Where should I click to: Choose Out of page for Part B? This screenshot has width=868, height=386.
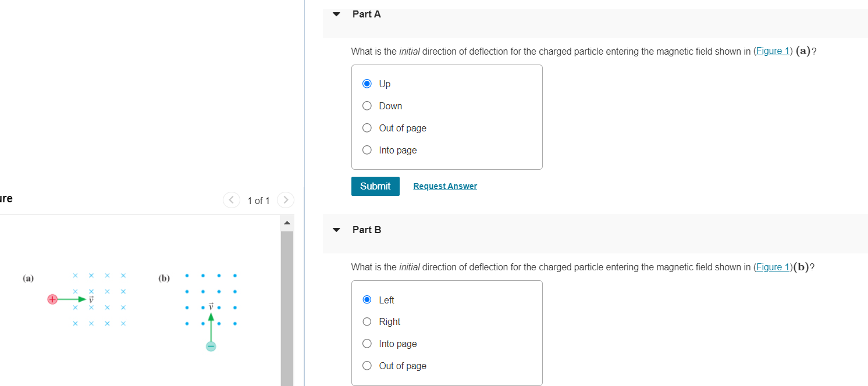[x=367, y=365]
